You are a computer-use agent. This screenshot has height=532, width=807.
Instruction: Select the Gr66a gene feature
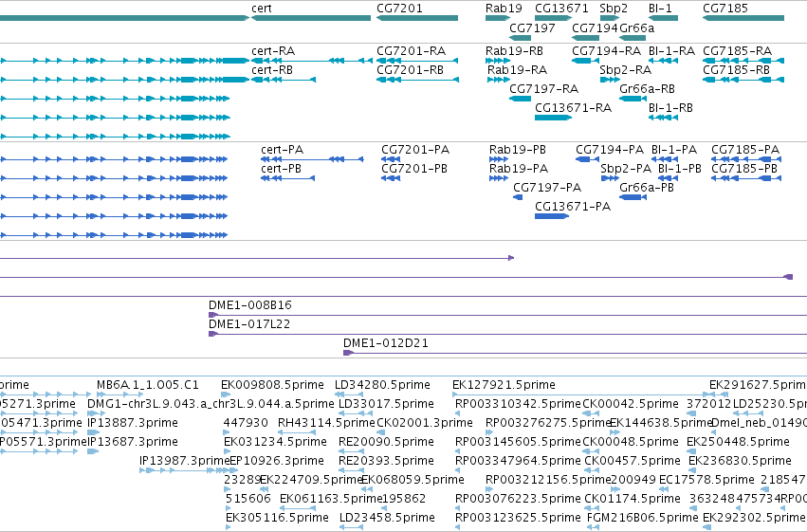pyautogui.click(x=633, y=38)
